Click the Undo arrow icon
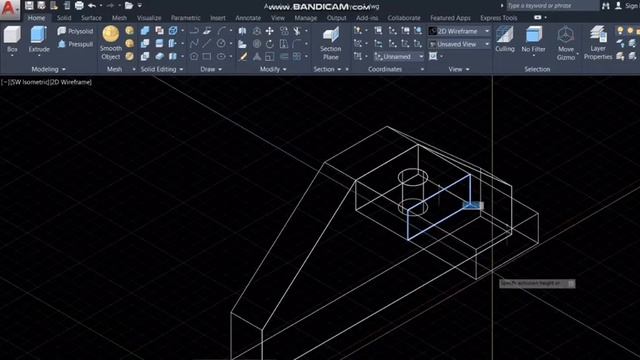The height and width of the screenshot is (360, 640). pyautogui.click(x=92, y=5)
